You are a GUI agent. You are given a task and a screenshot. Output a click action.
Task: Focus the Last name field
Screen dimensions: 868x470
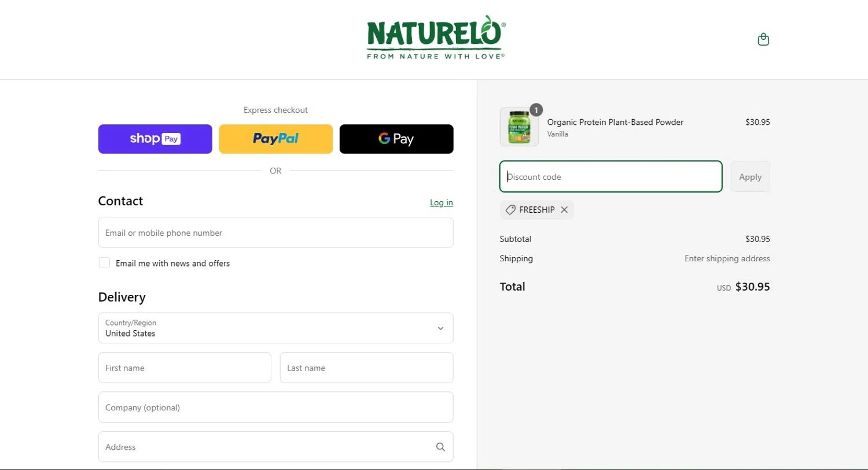tap(366, 368)
